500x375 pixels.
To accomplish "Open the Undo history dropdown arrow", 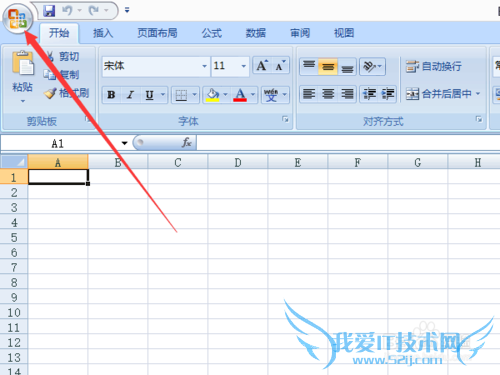I will tap(80, 11).
